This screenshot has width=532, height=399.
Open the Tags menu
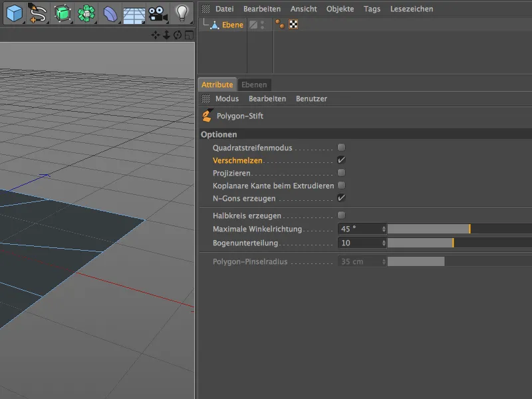pos(372,9)
